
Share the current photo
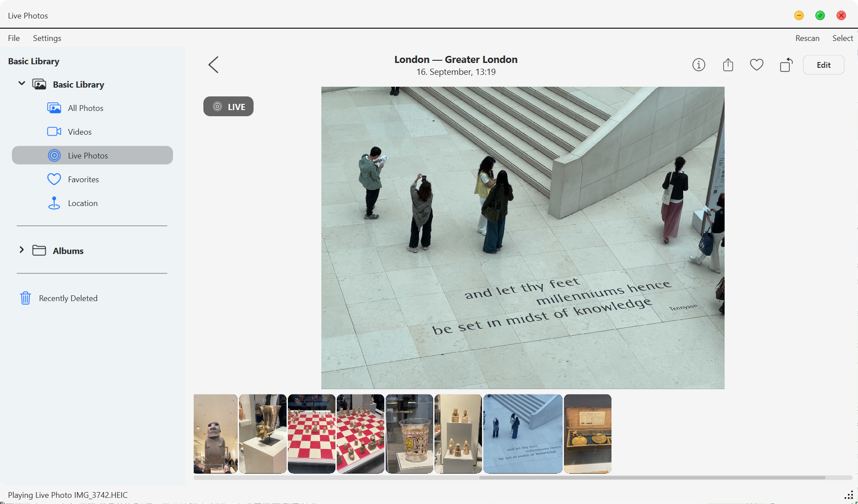point(728,64)
